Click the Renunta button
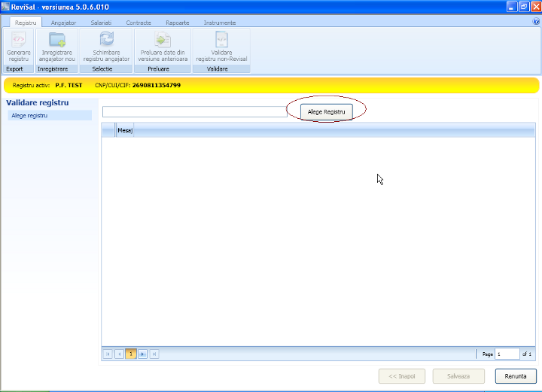 [x=516, y=376]
